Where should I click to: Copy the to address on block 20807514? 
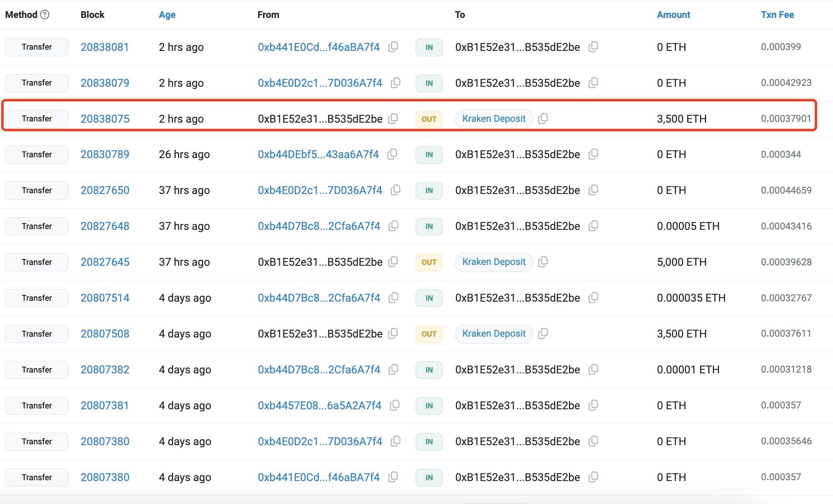click(593, 298)
